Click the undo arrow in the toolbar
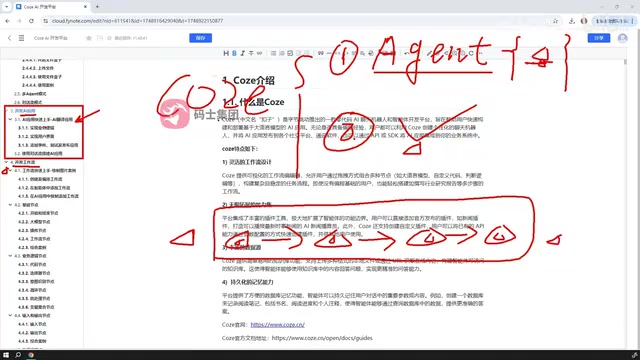The height and width of the screenshot is (360, 640). tap(407, 53)
